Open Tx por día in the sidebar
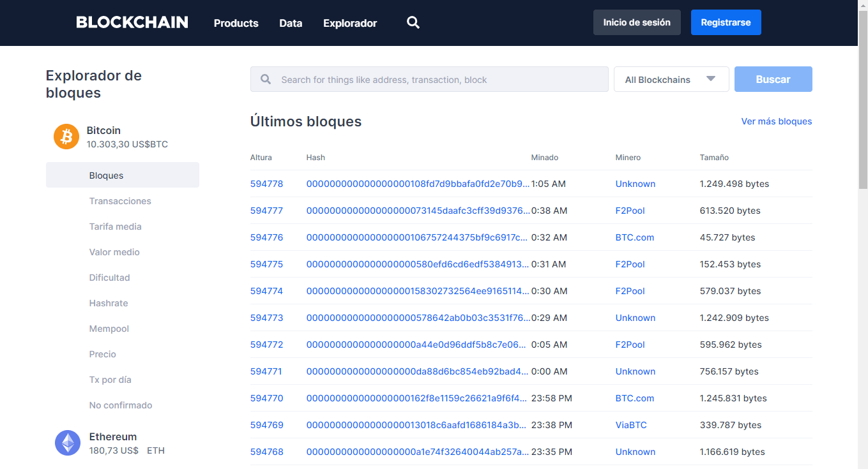Screen dimensions: 868x469 (x=110, y=380)
